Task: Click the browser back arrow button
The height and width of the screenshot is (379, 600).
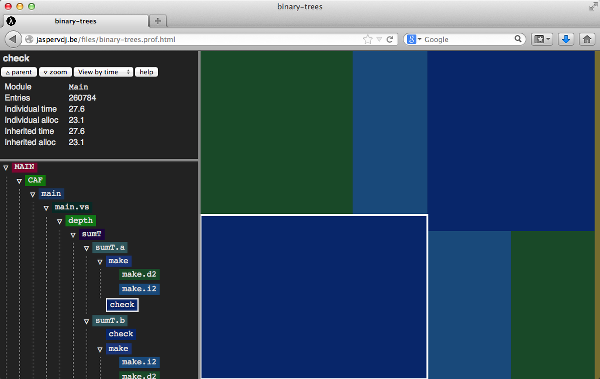Action: [13, 39]
